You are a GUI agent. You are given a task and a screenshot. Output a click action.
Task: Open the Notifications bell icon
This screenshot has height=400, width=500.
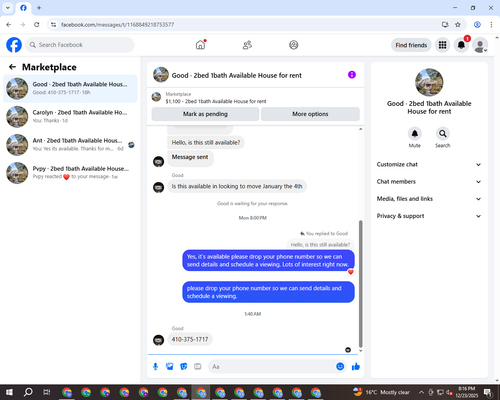461,45
